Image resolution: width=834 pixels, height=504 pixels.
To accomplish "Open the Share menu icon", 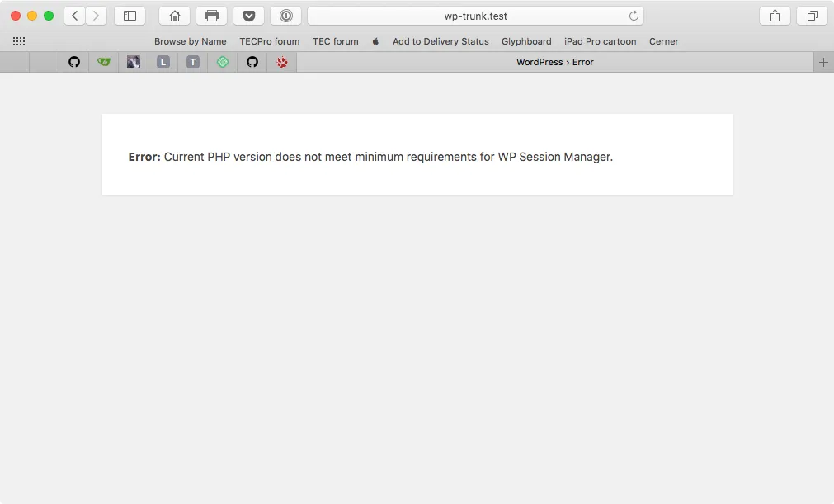I will pyautogui.click(x=774, y=15).
